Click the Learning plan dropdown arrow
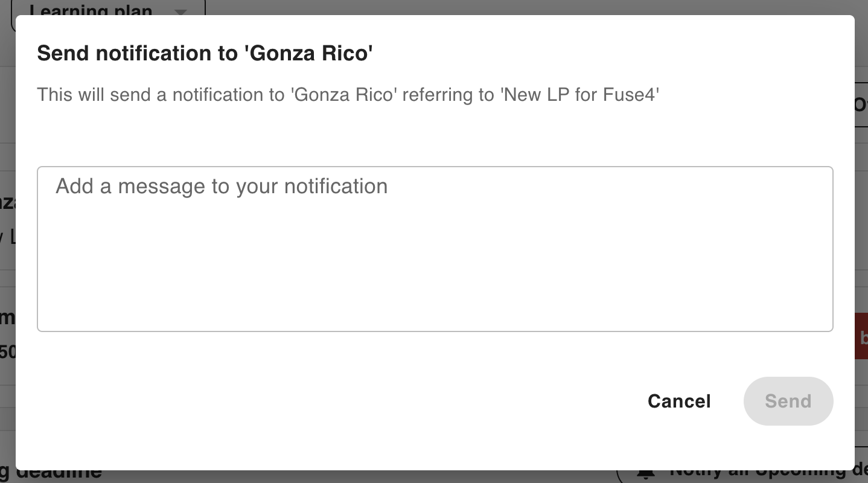Screen dimensions: 868x483 pyautogui.click(x=180, y=11)
